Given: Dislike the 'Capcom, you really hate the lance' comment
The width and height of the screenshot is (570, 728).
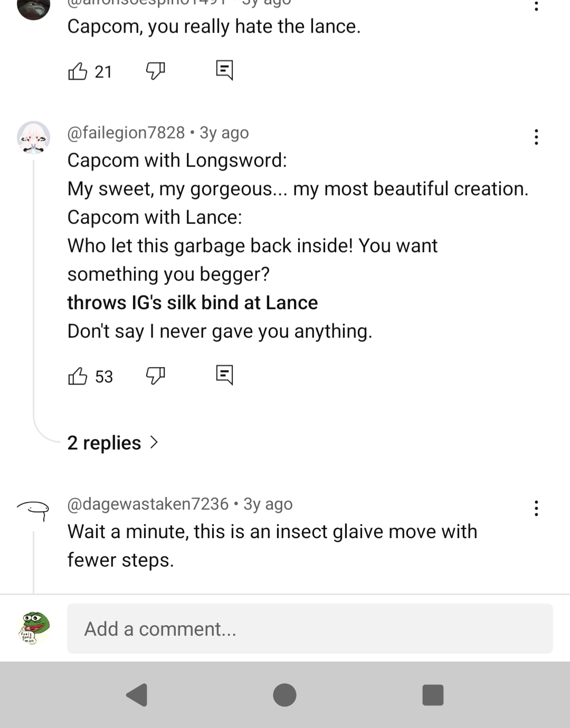Looking at the screenshot, I should pos(155,70).
